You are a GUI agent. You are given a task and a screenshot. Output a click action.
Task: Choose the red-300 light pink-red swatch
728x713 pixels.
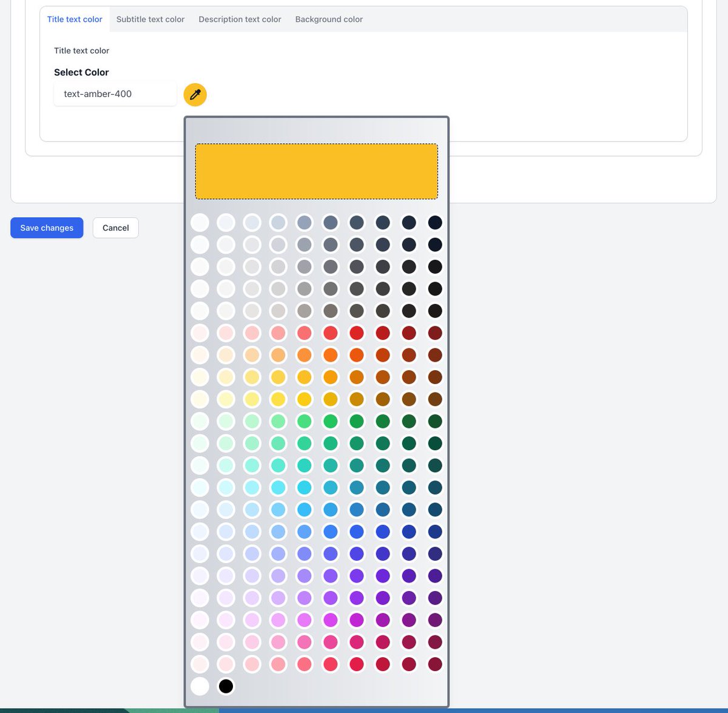(x=278, y=333)
